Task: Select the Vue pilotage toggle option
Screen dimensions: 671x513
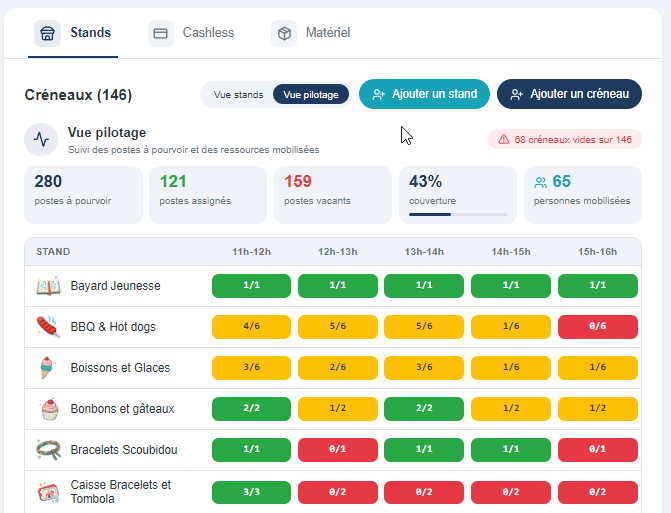Action: coord(311,95)
